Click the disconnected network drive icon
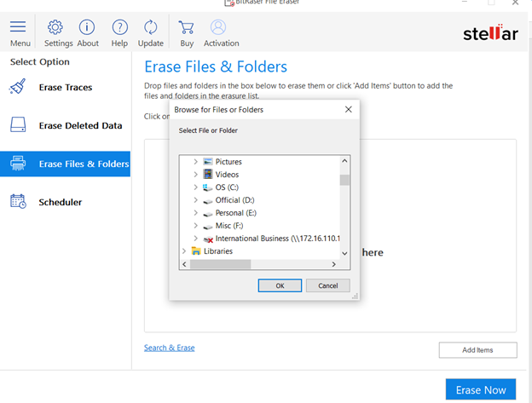This screenshot has width=532, height=403. [208, 239]
